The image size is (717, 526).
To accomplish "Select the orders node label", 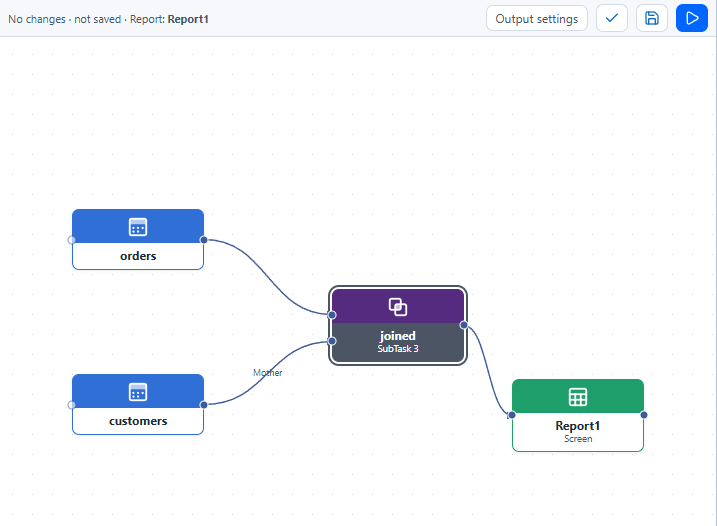I will 138,256.
